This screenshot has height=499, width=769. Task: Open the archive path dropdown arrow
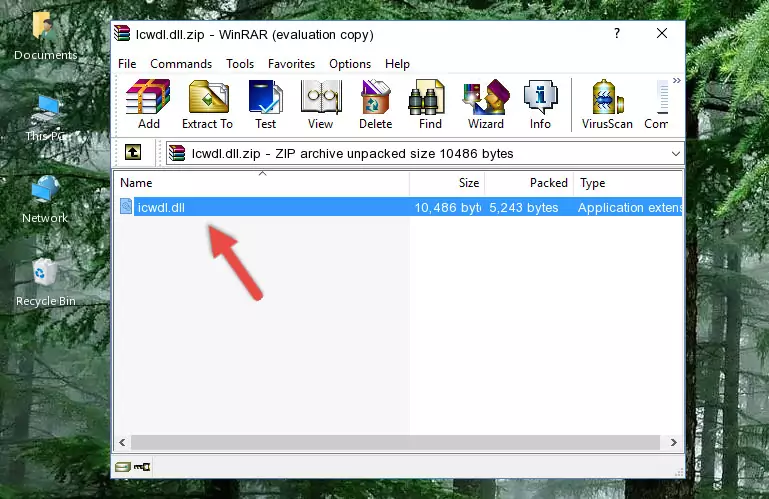[675, 154]
